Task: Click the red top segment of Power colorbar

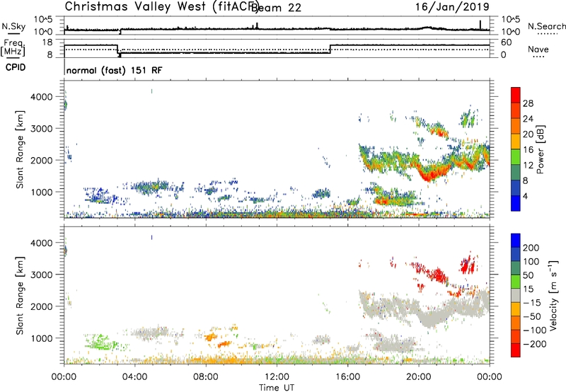Action: (516, 95)
